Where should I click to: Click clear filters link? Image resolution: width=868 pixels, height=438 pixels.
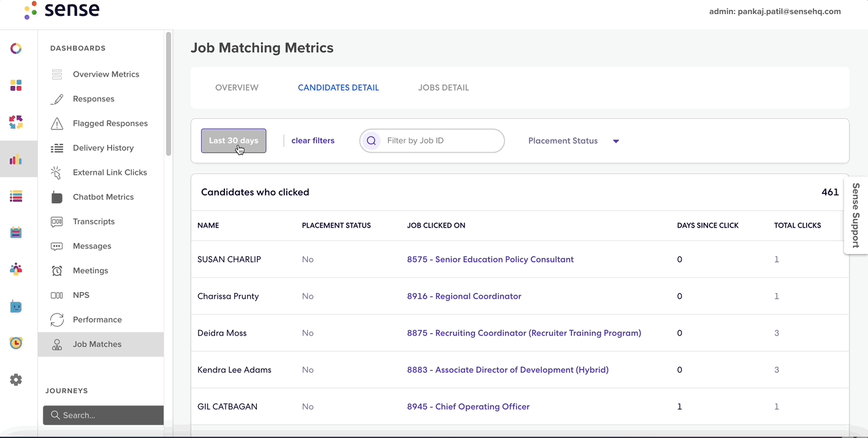pyautogui.click(x=313, y=140)
